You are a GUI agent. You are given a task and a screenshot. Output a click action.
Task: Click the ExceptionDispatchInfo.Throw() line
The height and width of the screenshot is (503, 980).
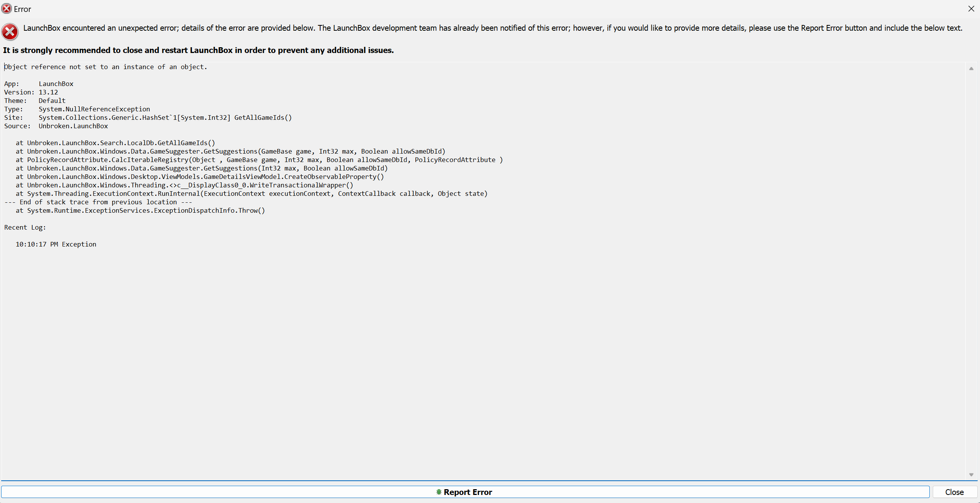click(x=140, y=210)
